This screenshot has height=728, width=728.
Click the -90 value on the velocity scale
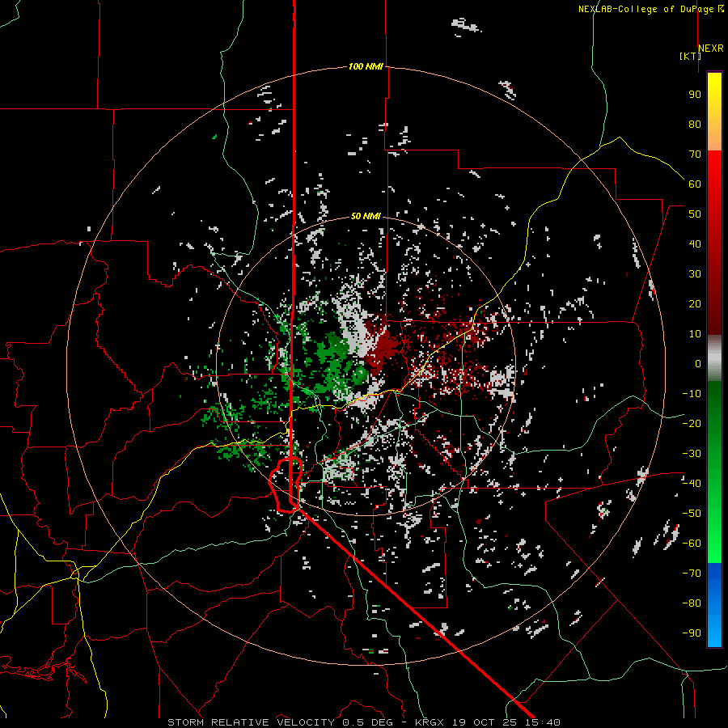click(x=692, y=633)
